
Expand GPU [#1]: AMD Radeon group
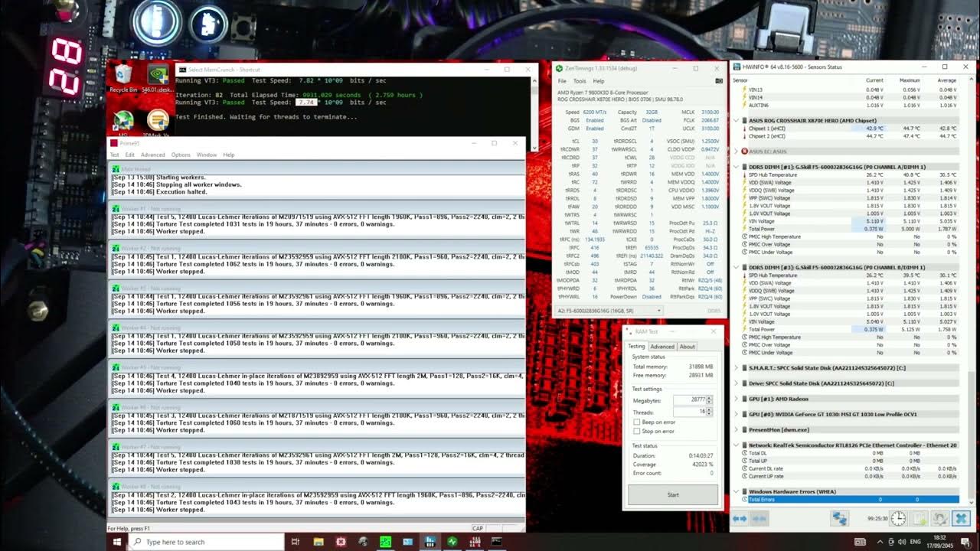tap(737, 399)
